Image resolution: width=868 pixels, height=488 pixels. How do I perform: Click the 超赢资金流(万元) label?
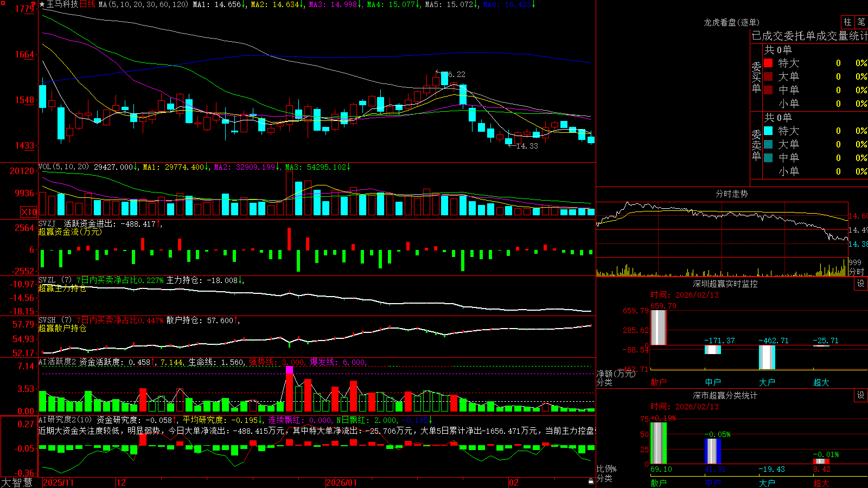[x=70, y=232]
